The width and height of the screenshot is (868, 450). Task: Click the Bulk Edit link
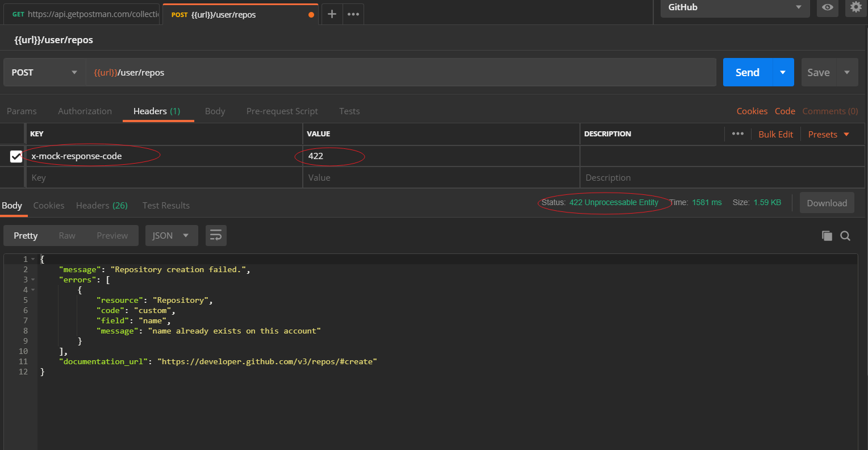pyautogui.click(x=776, y=134)
